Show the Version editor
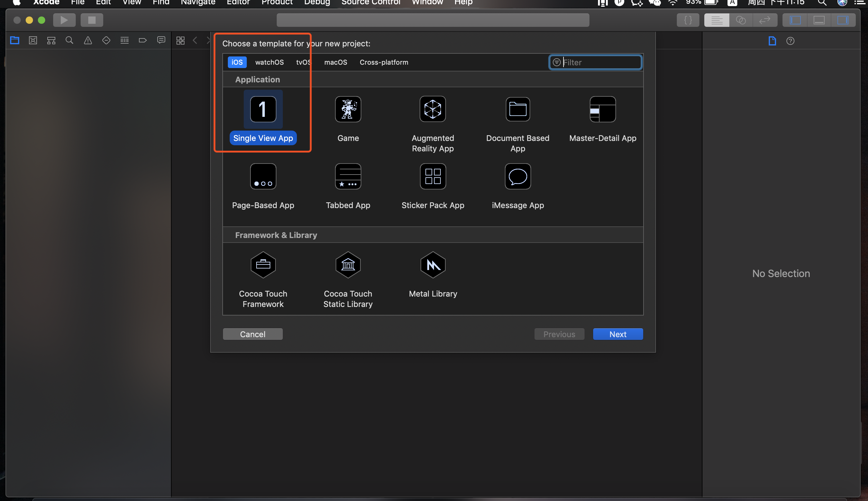 765,20
